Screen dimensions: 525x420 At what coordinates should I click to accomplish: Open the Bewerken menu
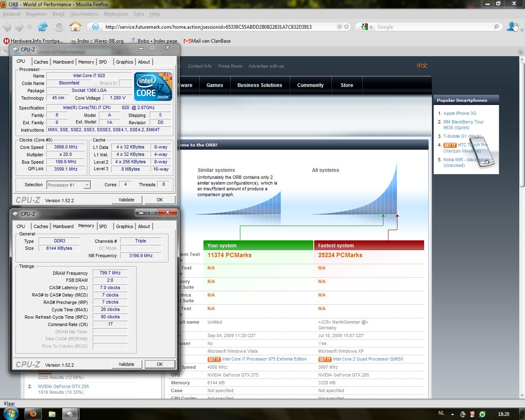click(x=36, y=14)
